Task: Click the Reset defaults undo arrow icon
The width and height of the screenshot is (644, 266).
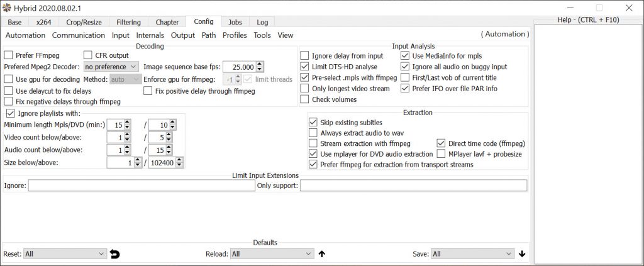Action: (x=115, y=254)
